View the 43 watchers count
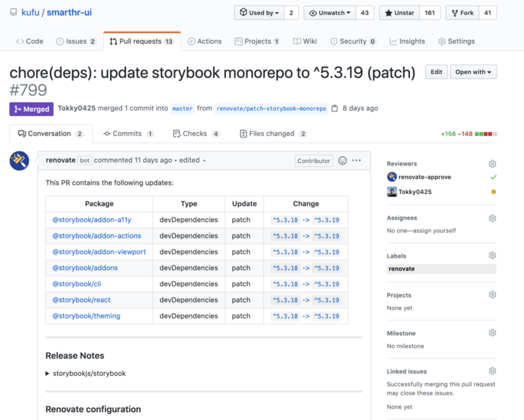 [365, 12]
